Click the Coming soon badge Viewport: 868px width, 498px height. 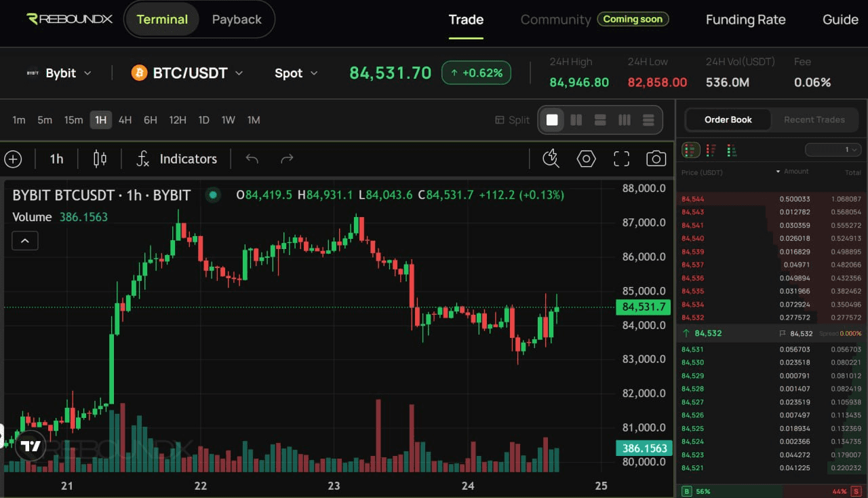tap(633, 19)
